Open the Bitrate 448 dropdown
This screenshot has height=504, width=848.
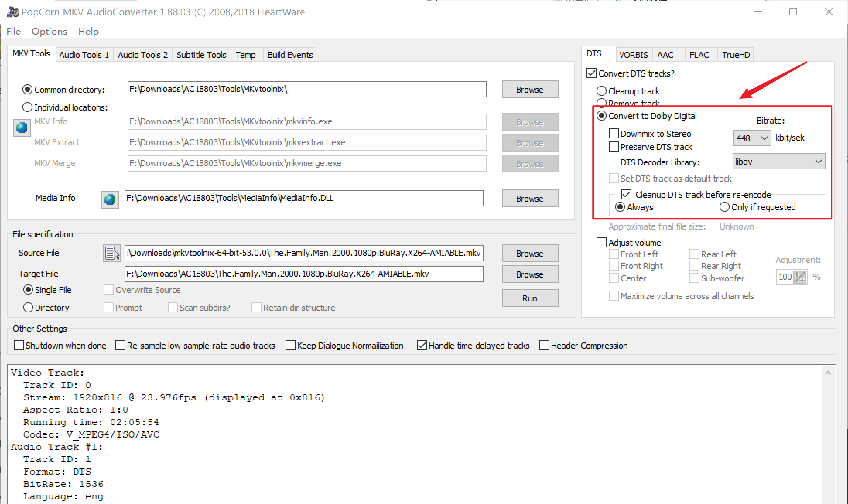[x=752, y=138]
